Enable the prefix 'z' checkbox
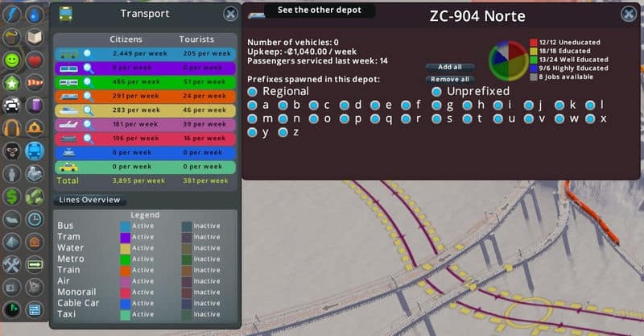The height and width of the screenshot is (336, 644). click(x=283, y=132)
